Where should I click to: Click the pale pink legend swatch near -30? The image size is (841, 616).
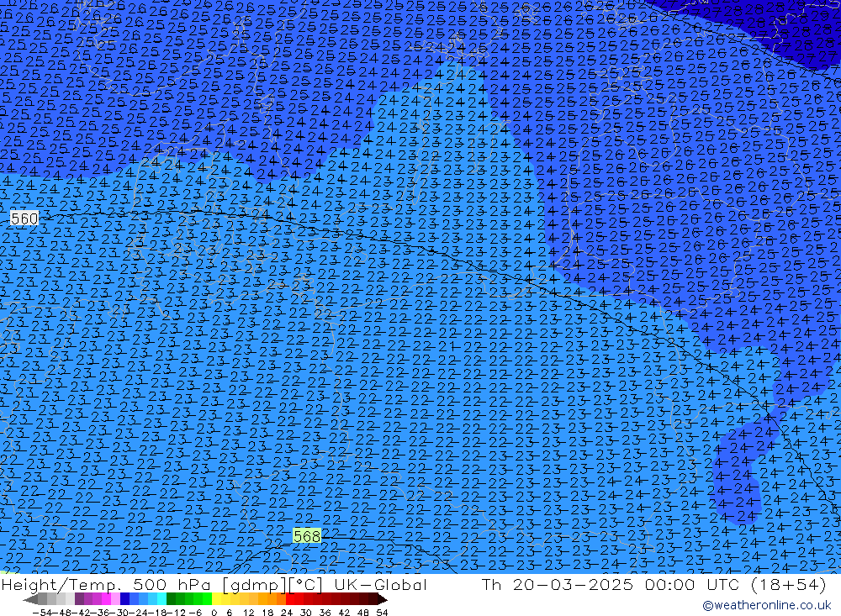pyautogui.click(x=115, y=599)
